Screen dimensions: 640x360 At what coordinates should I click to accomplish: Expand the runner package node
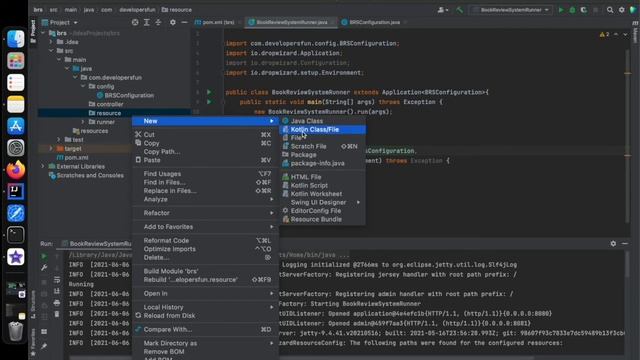(83, 122)
